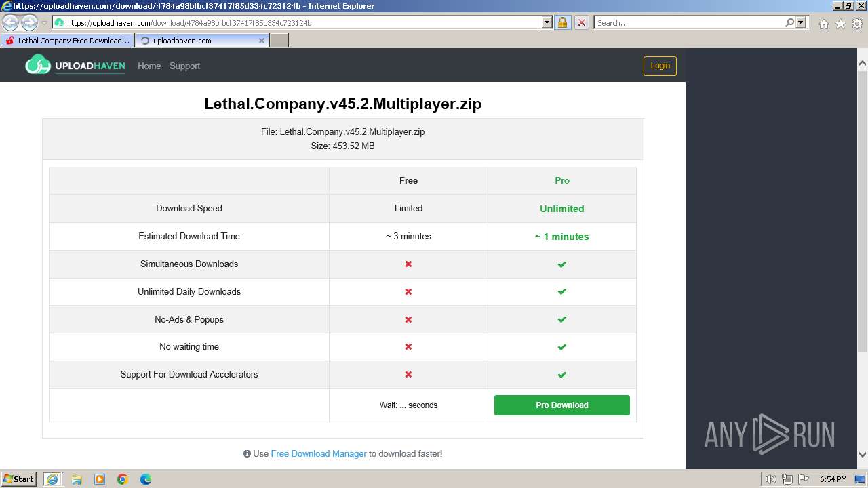Screen dimensions: 868x488
Task: Click the volume speaker tray icon
Action: click(771, 479)
